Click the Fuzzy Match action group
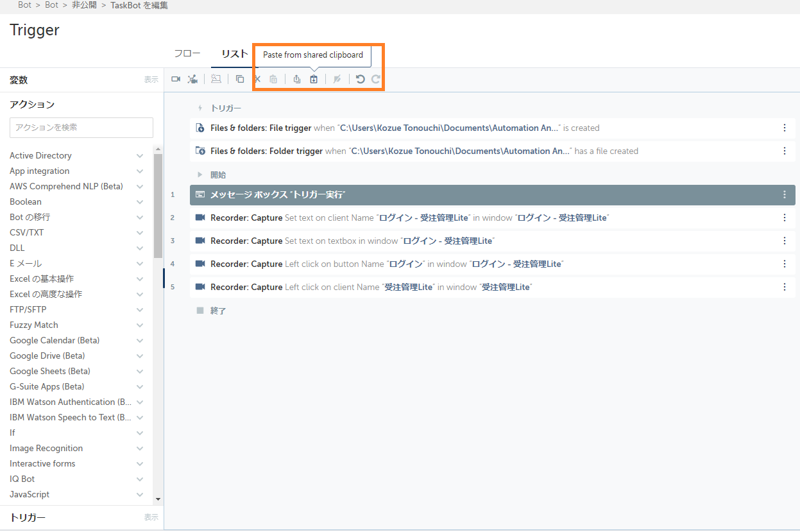The height and width of the screenshot is (532, 800). click(x=77, y=325)
